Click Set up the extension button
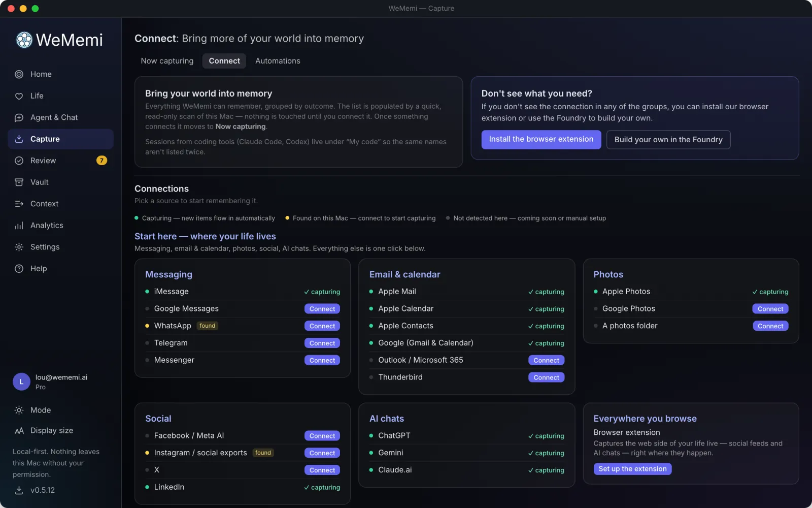This screenshot has height=508, width=812. coord(632,469)
